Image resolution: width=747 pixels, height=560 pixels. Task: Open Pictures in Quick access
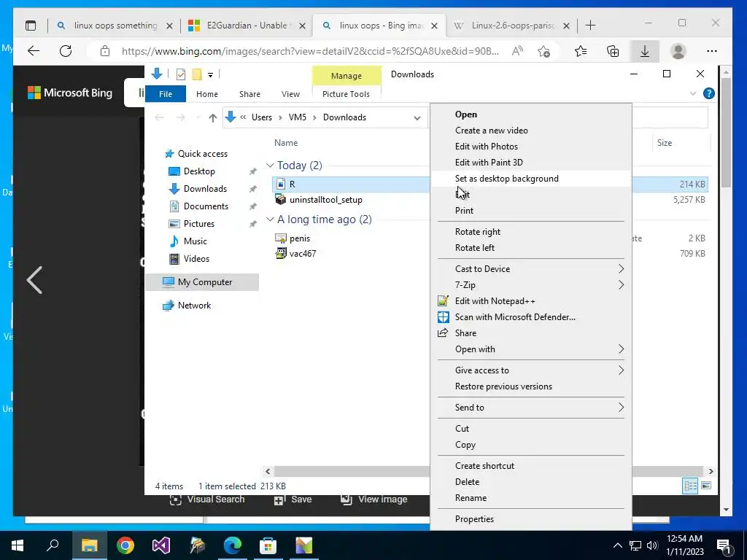[198, 224]
